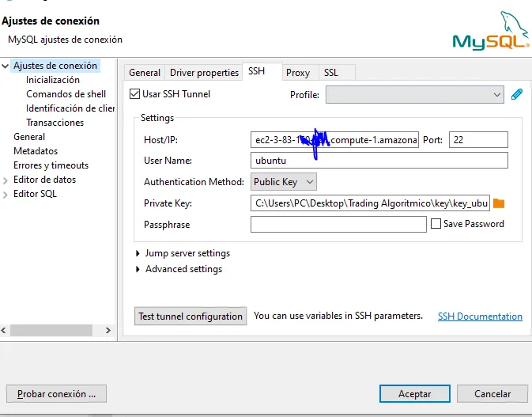Select Metadatos in the sidebar
The image size is (532, 417).
click(x=36, y=151)
